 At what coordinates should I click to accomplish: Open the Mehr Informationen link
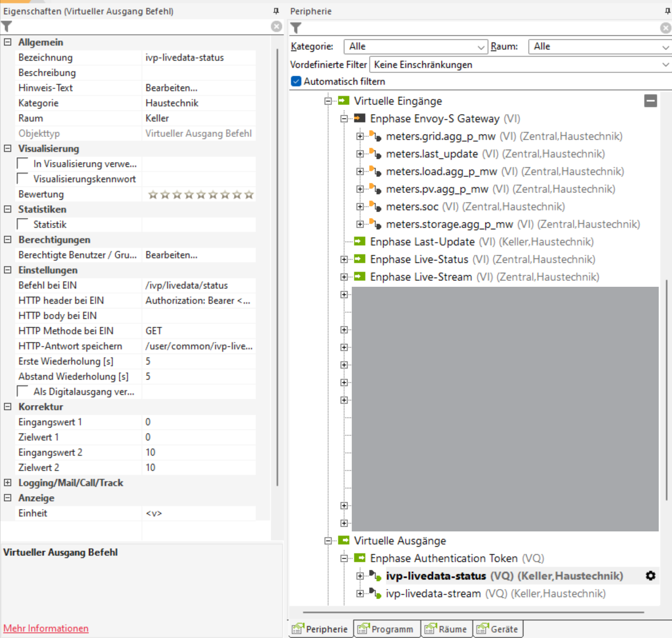pyautogui.click(x=46, y=628)
